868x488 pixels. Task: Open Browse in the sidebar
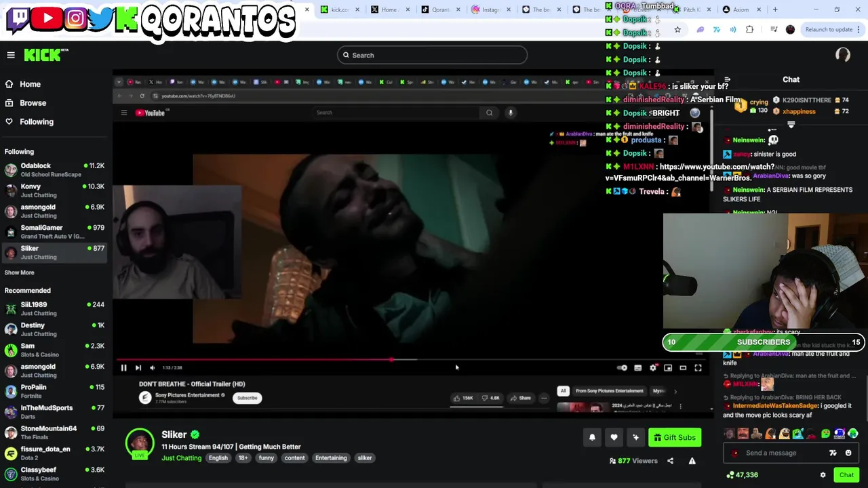click(x=26, y=103)
